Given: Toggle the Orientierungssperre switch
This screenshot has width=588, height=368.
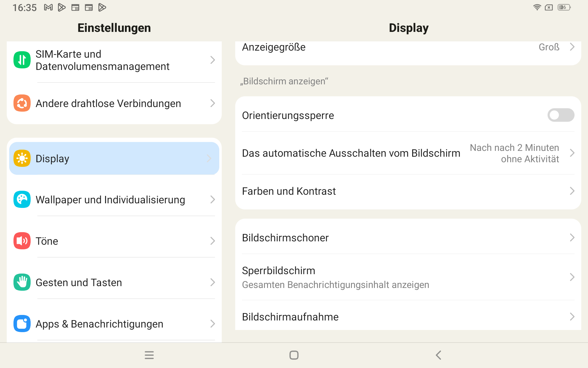Looking at the screenshot, I should click(x=560, y=115).
